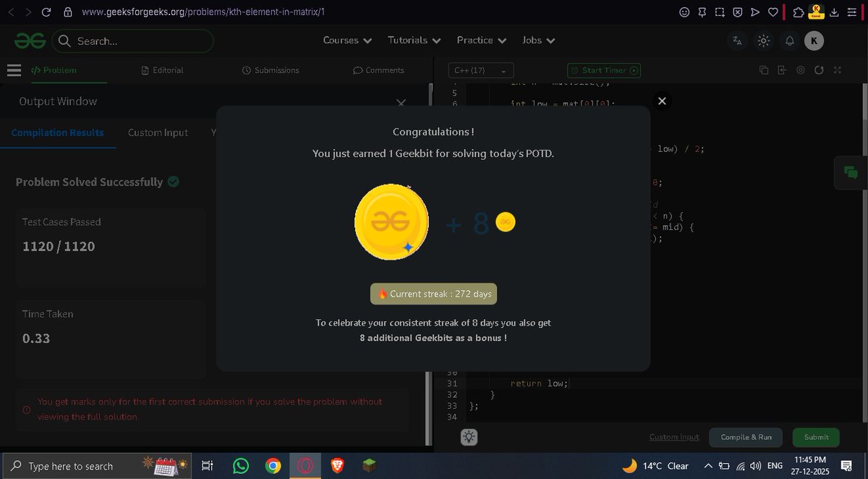Image resolution: width=868 pixels, height=479 pixels.
Task: Click the geeksforgeeks.org address bar
Action: coord(203,12)
